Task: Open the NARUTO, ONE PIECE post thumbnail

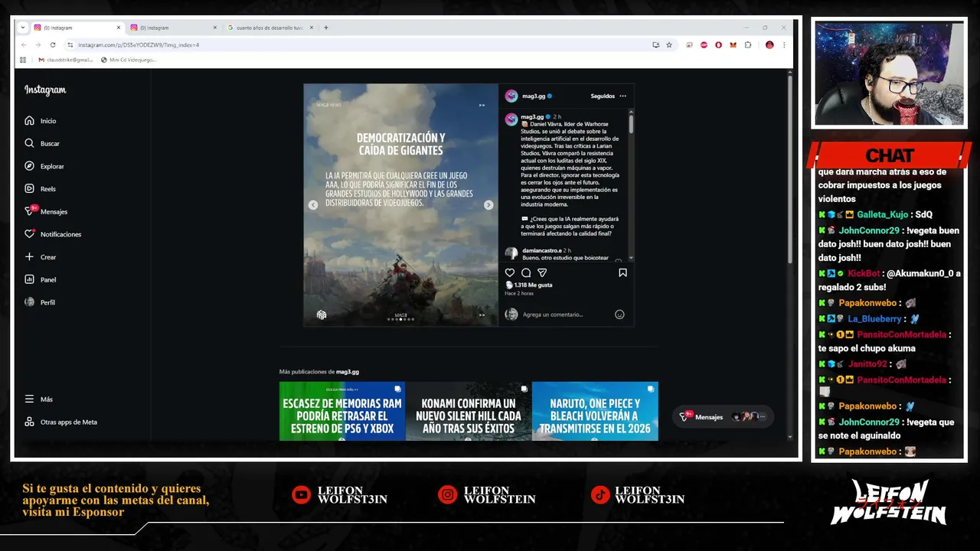Action: [595, 411]
